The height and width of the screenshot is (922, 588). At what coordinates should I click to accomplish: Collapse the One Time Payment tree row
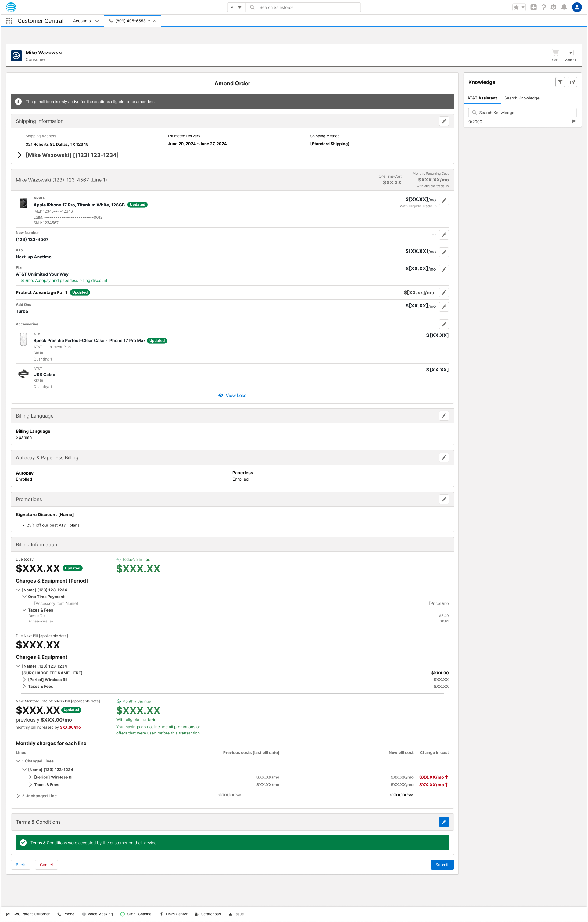click(24, 597)
